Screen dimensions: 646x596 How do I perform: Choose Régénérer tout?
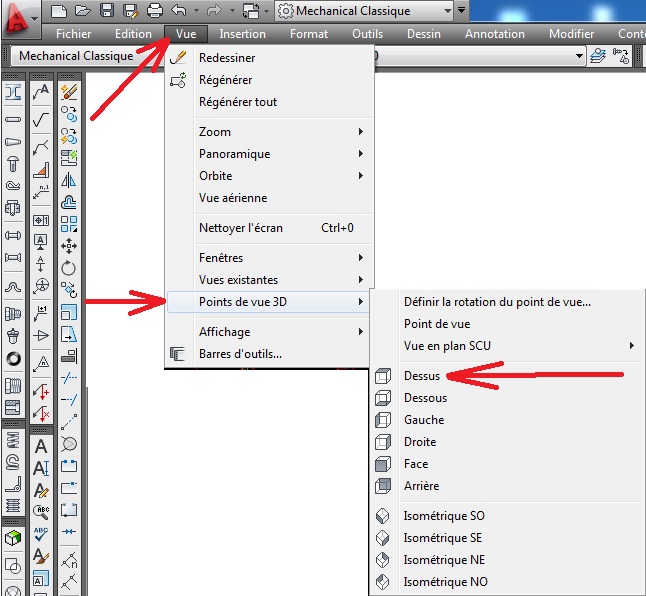(269, 102)
